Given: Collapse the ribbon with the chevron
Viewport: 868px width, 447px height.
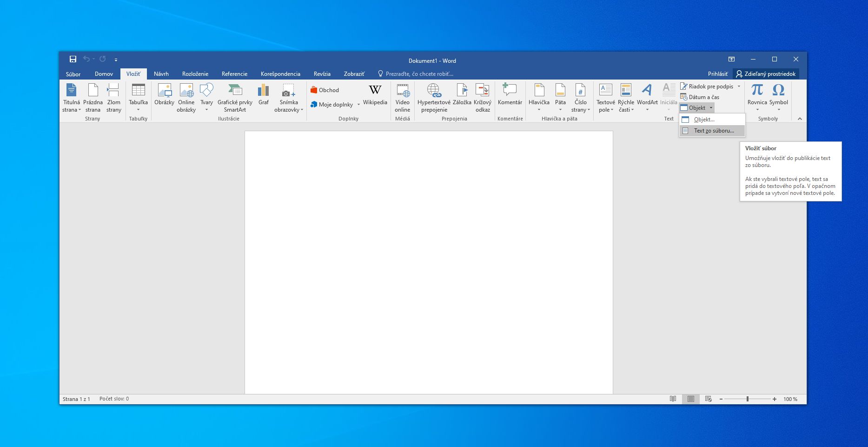Looking at the screenshot, I should pos(800,119).
